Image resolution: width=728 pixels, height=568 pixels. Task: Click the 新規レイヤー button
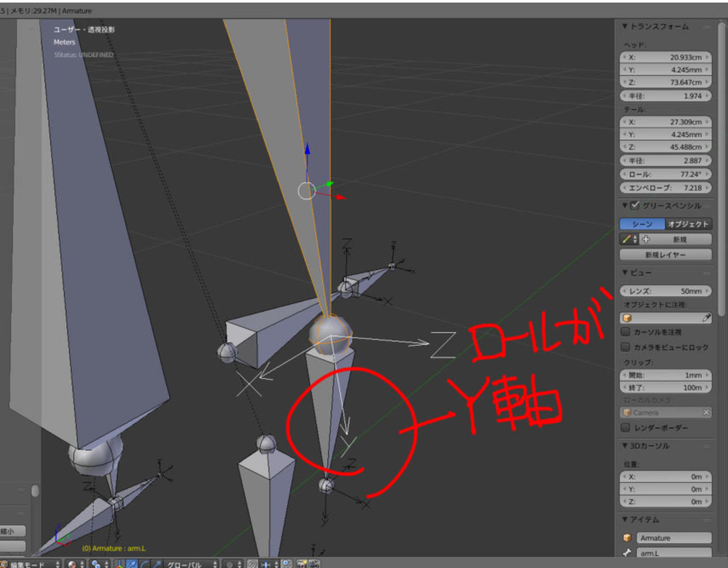pos(666,255)
